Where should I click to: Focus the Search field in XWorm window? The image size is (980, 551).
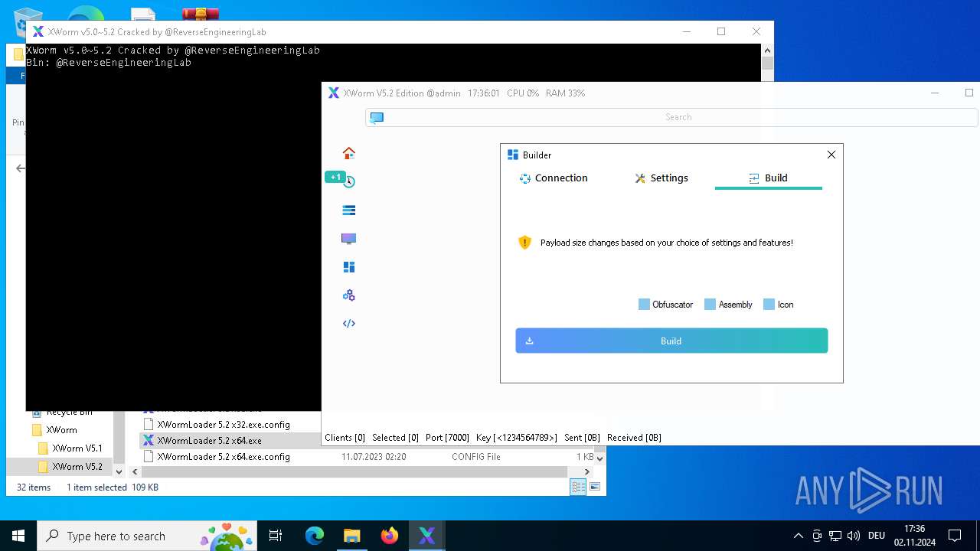[678, 117]
